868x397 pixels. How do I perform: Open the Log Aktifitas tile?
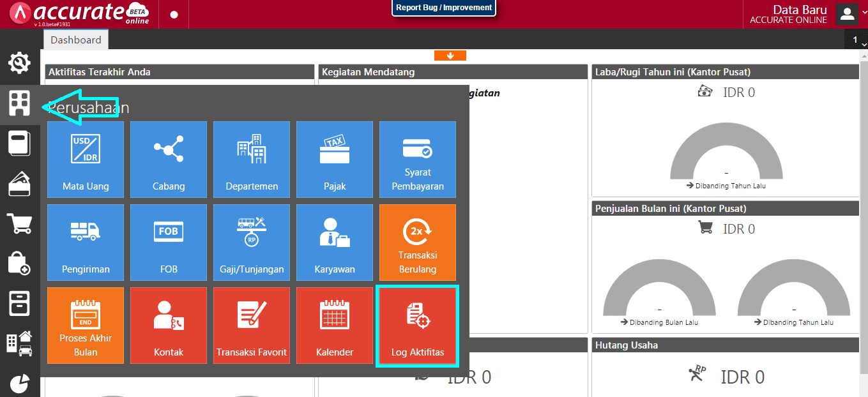pyautogui.click(x=417, y=326)
